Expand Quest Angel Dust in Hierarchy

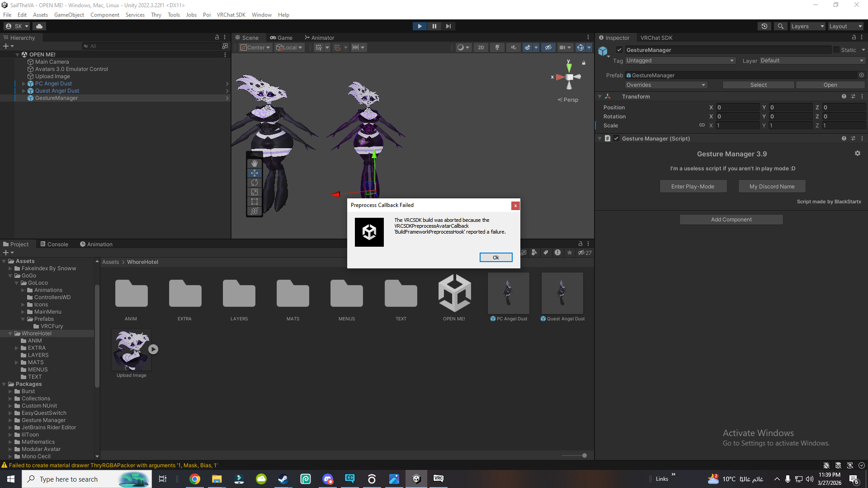tap(24, 91)
